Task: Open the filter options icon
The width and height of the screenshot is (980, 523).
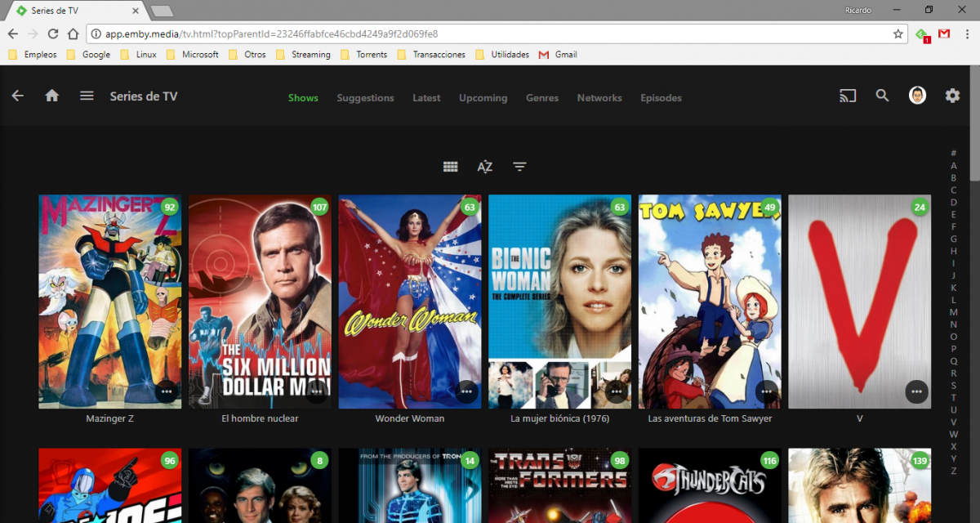Action: click(519, 167)
